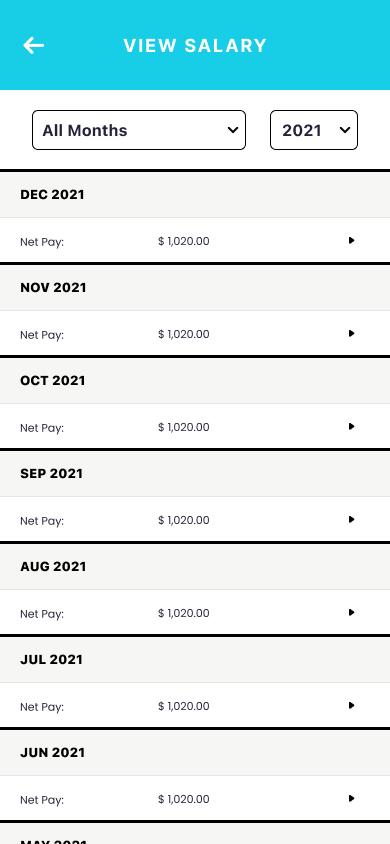The height and width of the screenshot is (844, 390).
Task: Select the NOV 2021 header row
Action: click(195, 287)
